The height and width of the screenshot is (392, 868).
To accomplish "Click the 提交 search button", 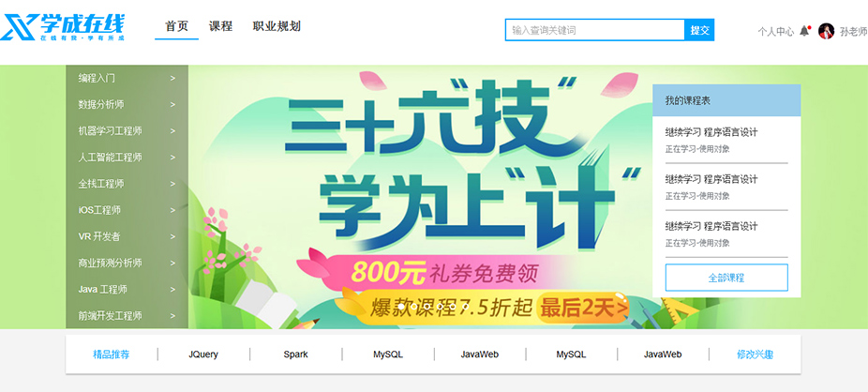I will pos(699,30).
